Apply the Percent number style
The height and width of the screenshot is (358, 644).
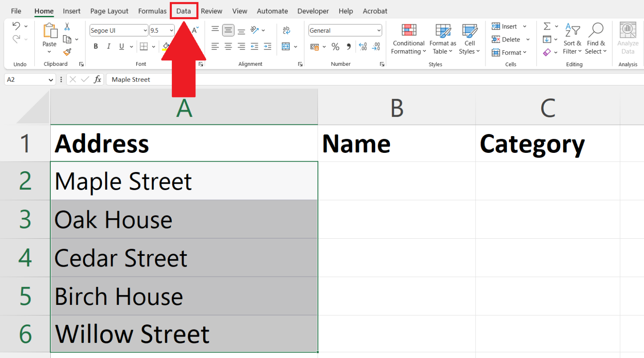335,46
